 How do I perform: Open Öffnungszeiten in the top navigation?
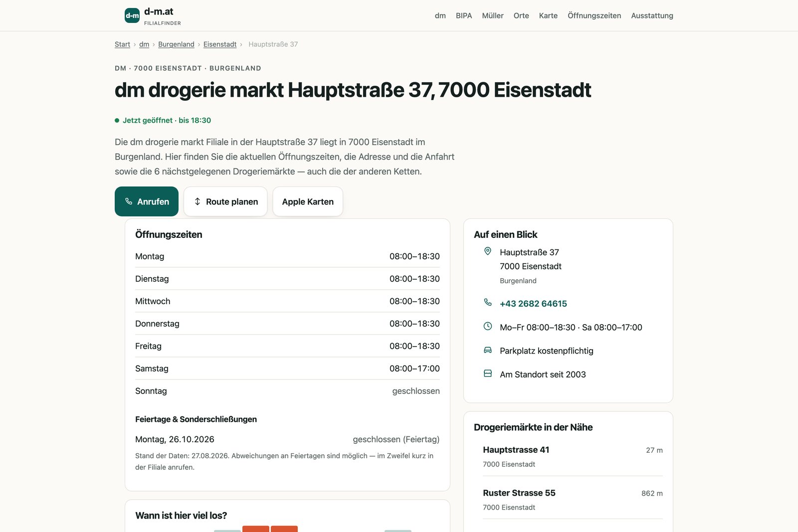pos(595,15)
